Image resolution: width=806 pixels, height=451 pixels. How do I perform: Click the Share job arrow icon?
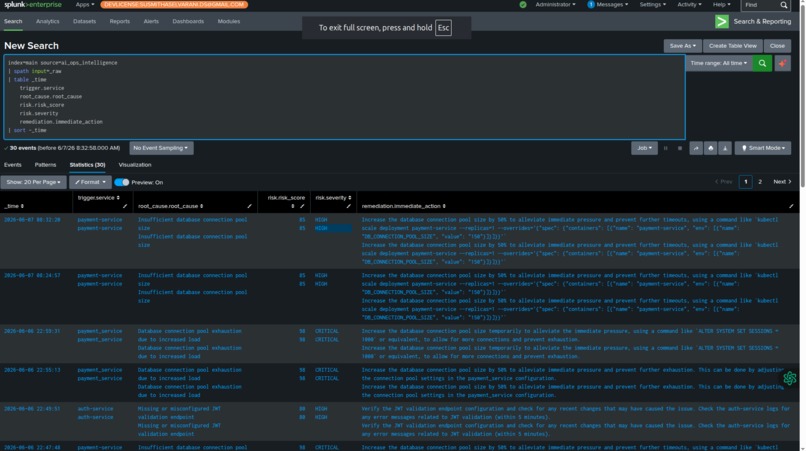[696, 148]
